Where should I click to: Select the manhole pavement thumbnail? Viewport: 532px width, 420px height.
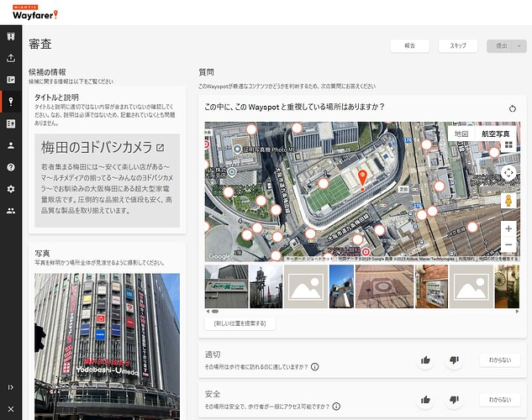click(384, 286)
